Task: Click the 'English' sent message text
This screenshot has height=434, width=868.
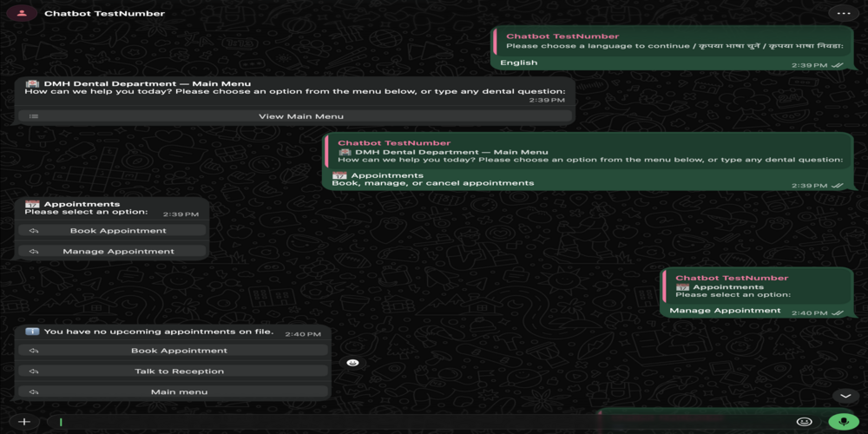Action: pos(519,62)
